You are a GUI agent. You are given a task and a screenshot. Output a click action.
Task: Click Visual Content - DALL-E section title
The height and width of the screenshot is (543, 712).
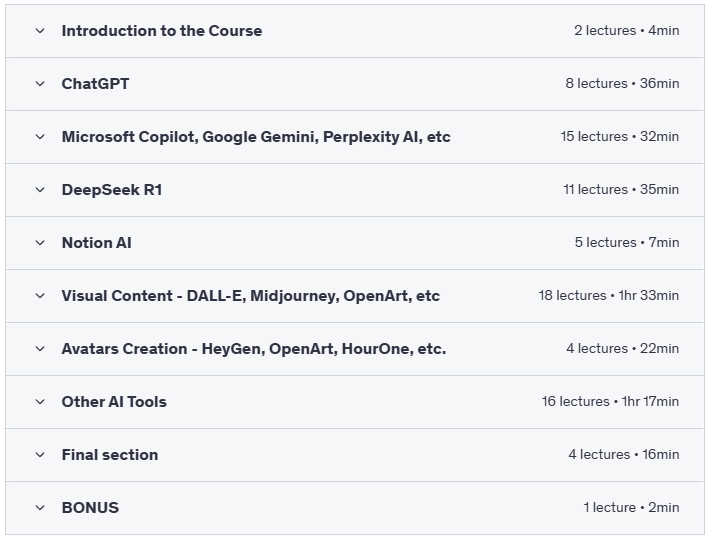[250, 296]
